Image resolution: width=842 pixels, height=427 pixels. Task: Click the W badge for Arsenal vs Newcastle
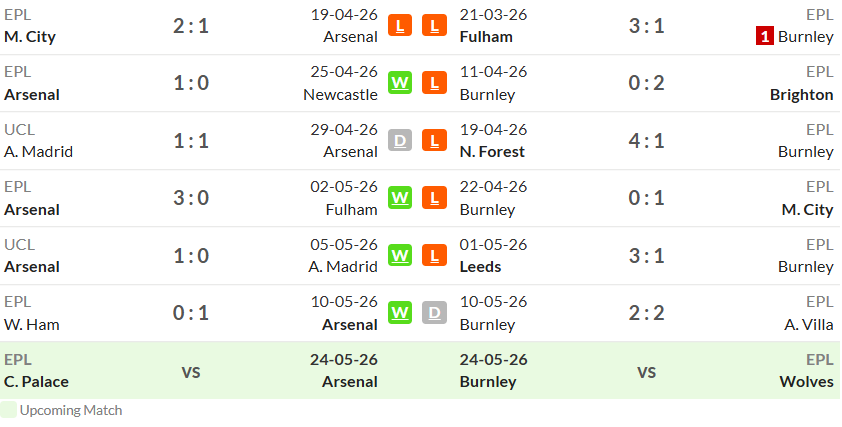(400, 83)
